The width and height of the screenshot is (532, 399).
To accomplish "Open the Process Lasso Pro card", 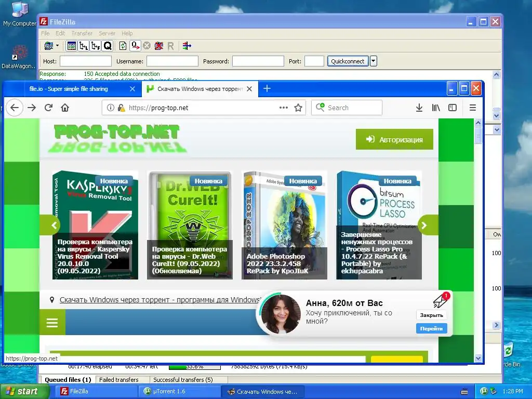I will click(x=379, y=225).
